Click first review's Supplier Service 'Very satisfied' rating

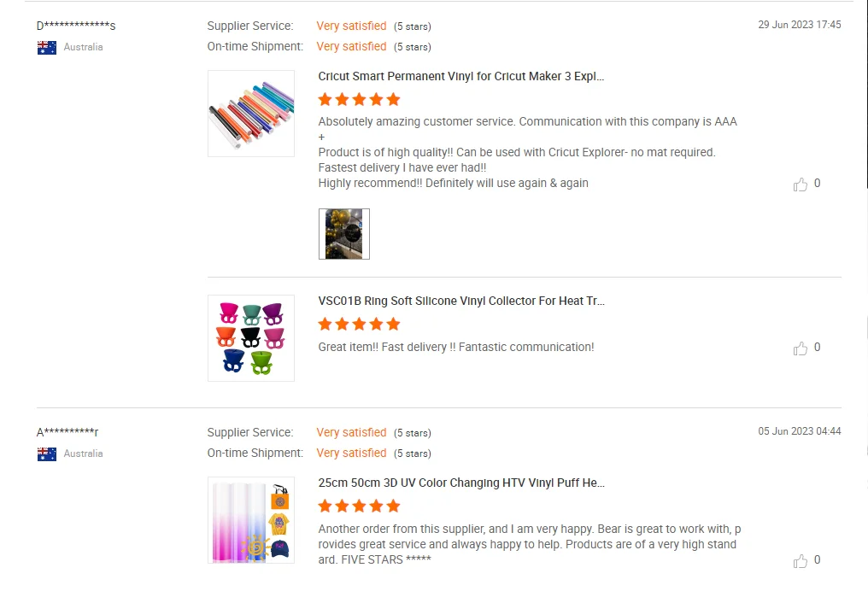[x=351, y=26]
